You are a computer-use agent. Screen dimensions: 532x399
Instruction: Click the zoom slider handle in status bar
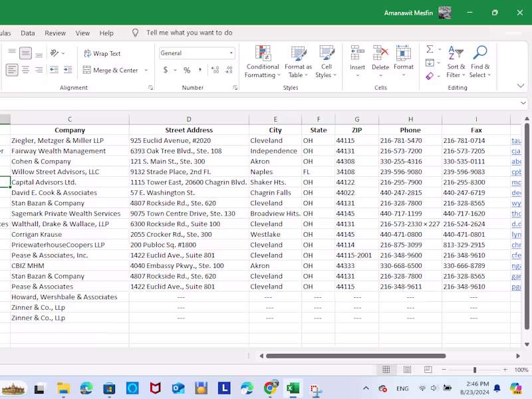(474, 370)
